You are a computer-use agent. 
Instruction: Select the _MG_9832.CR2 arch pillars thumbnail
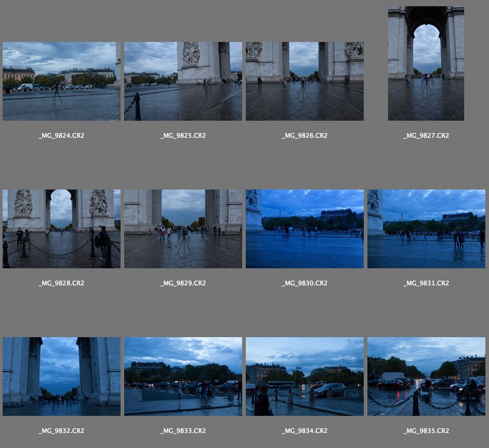(61, 377)
